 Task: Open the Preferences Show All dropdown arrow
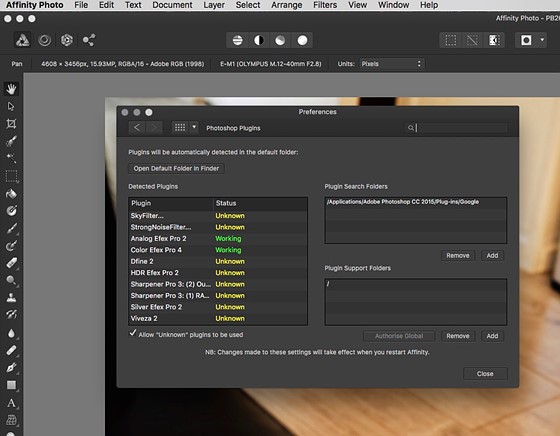click(x=194, y=127)
